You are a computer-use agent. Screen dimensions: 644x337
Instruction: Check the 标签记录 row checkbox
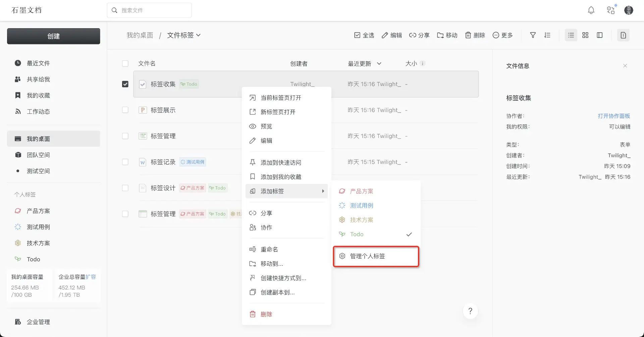[125, 162]
